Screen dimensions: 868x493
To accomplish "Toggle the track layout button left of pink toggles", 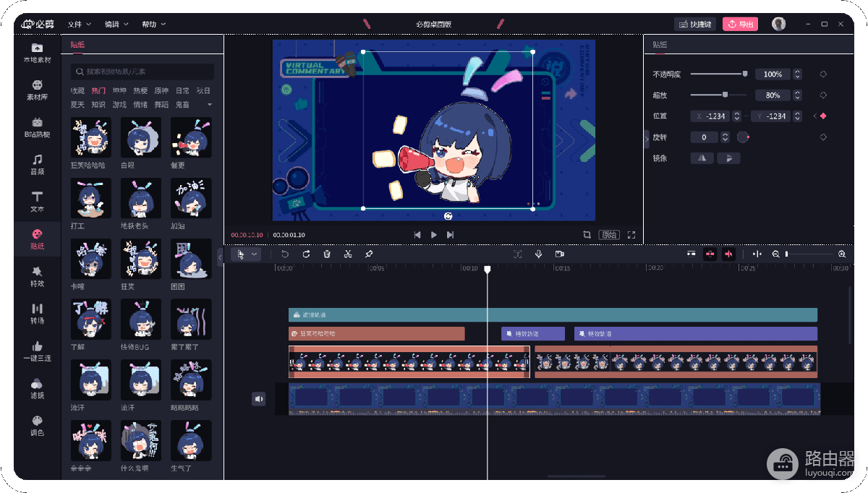I will click(692, 254).
